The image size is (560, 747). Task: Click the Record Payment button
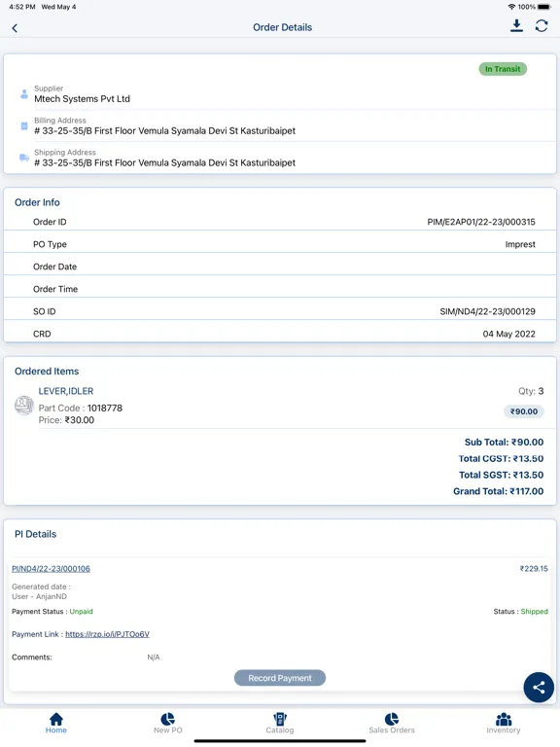pyautogui.click(x=280, y=678)
